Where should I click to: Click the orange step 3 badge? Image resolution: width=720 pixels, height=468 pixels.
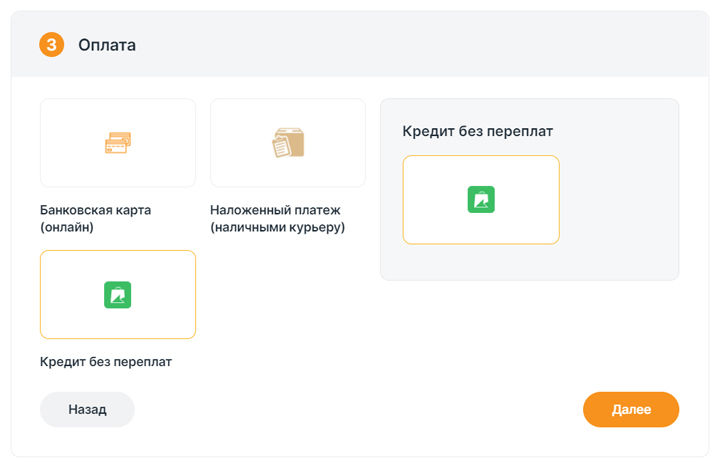pos(51,45)
